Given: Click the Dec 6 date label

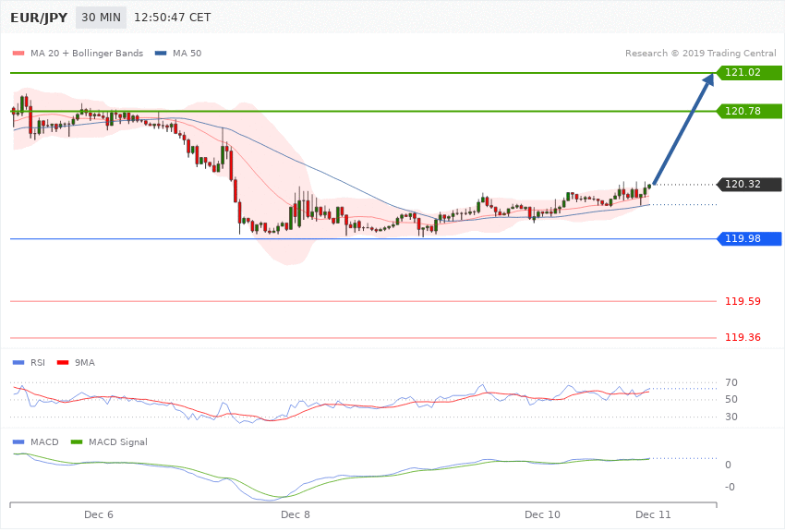Looking at the screenshot, I should pyautogui.click(x=99, y=514).
